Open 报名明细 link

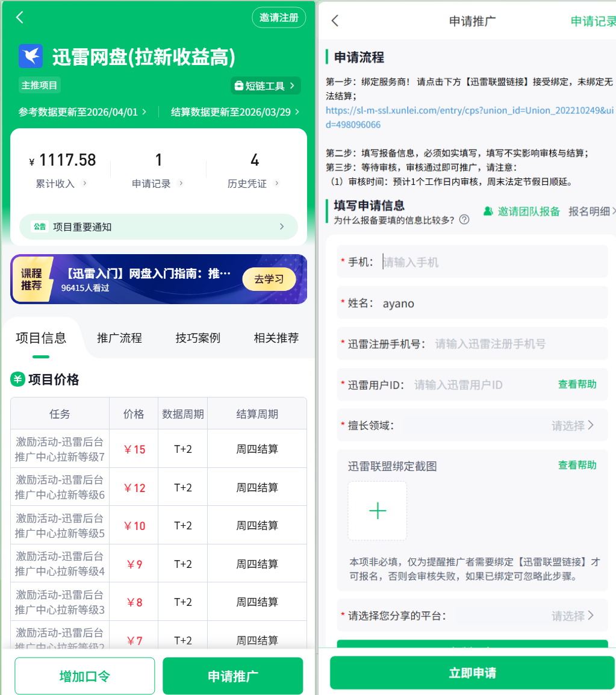(x=592, y=211)
